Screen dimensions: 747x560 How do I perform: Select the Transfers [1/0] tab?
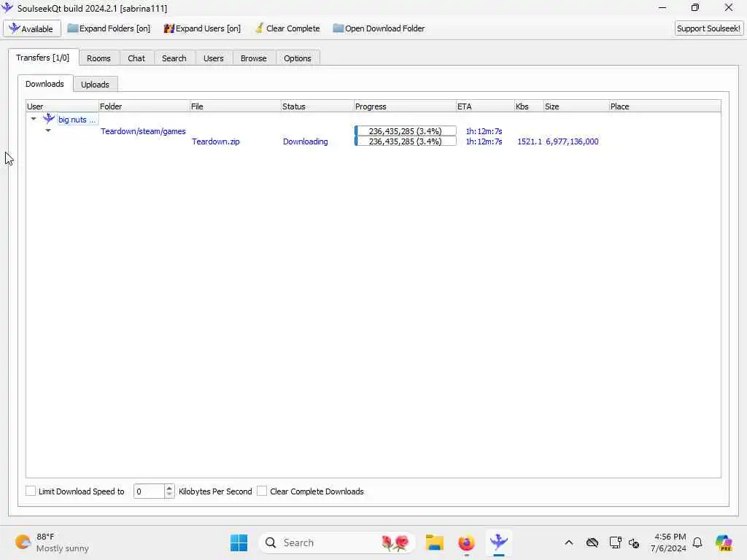(43, 58)
